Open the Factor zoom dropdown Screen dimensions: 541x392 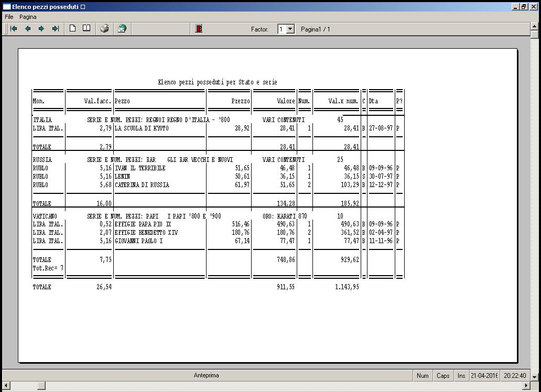tap(290, 29)
